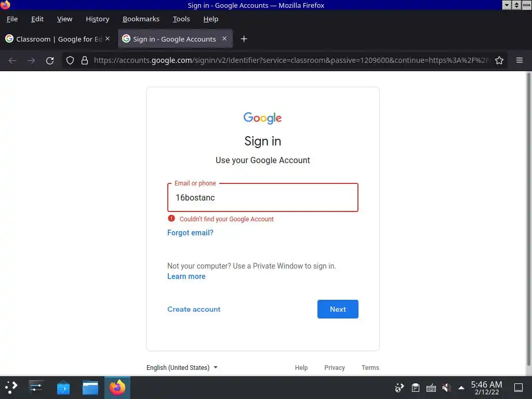The image size is (532, 399).
Task: Open tracking protection shield icon
Action: pyautogui.click(x=70, y=60)
